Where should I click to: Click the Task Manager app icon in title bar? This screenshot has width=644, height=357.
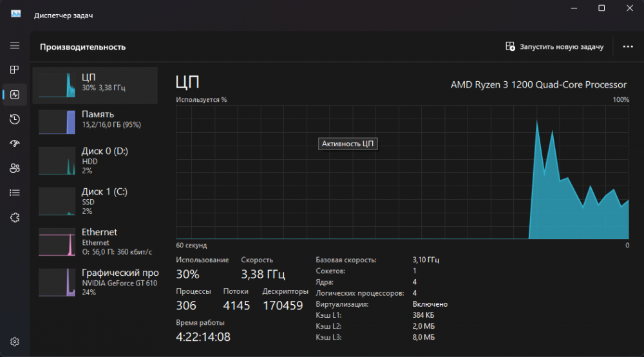[x=16, y=14]
